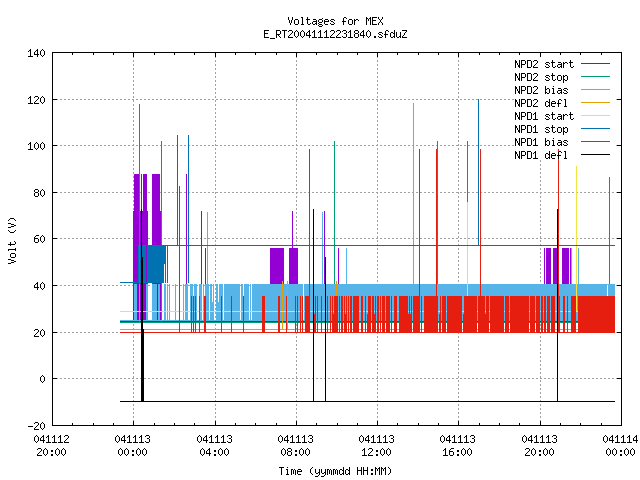The width and height of the screenshot is (640, 480).
Task: Click the -20 y-axis tick value
Action: pos(37,426)
